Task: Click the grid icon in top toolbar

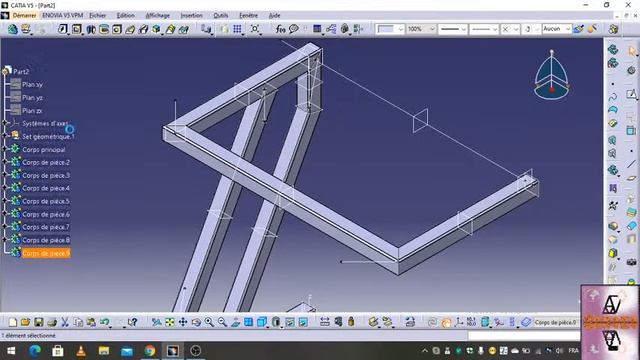Action: point(237,29)
